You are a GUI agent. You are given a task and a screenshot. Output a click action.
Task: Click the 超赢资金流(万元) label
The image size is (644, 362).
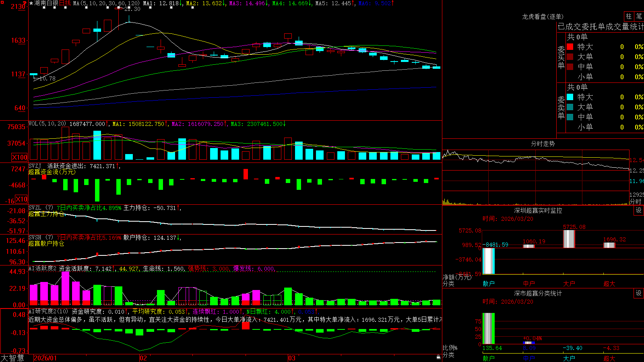[x=52, y=172]
